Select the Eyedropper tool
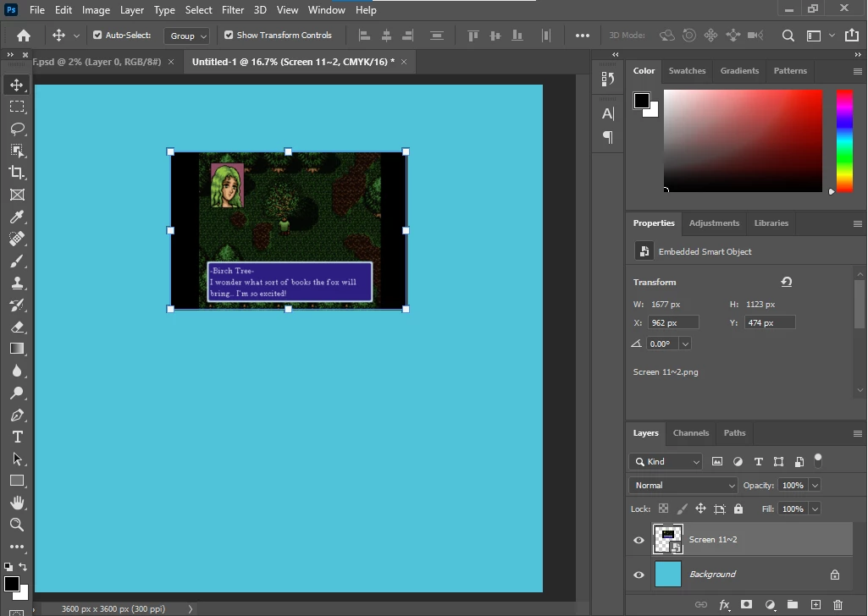The height and width of the screenshot is (616, 868). [x=17, y=217]
